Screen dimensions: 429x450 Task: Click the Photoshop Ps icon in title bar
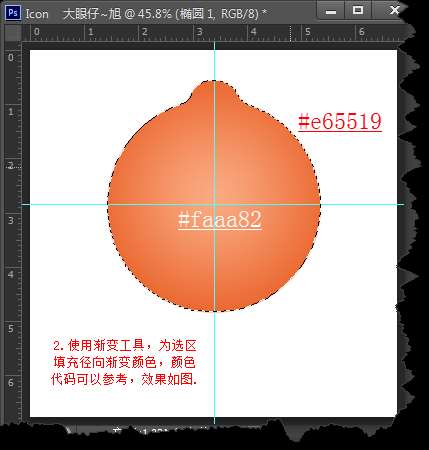tap(13, 13)
